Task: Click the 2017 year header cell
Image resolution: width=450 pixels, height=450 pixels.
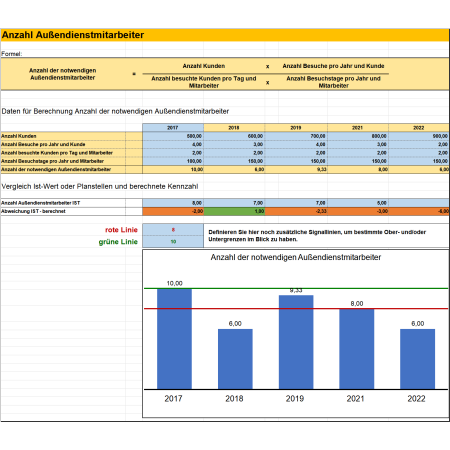Action: click(173, 128)
